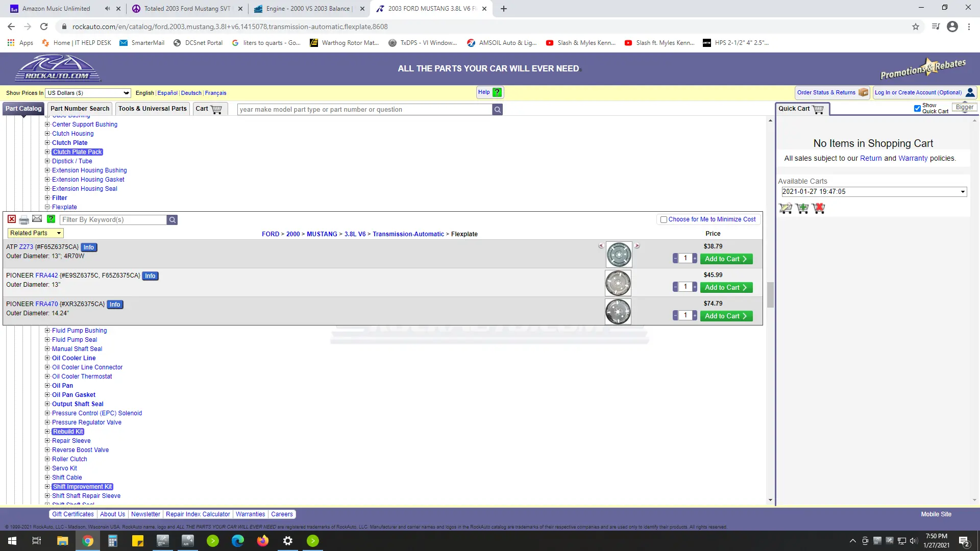
Task: Uncheck the Show Quick Cart checkbox
Action: click(917, 108)
